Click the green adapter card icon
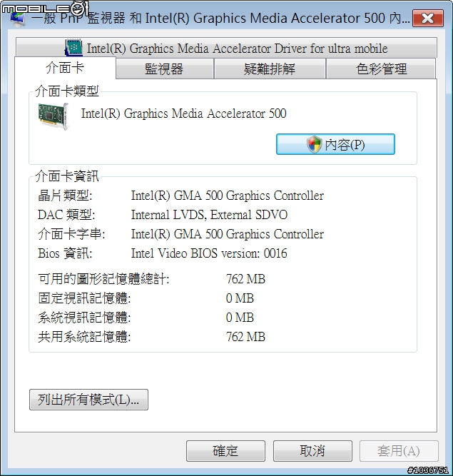Image resolution: width=453 pixels, height=476 pixels. pos(54,116)
